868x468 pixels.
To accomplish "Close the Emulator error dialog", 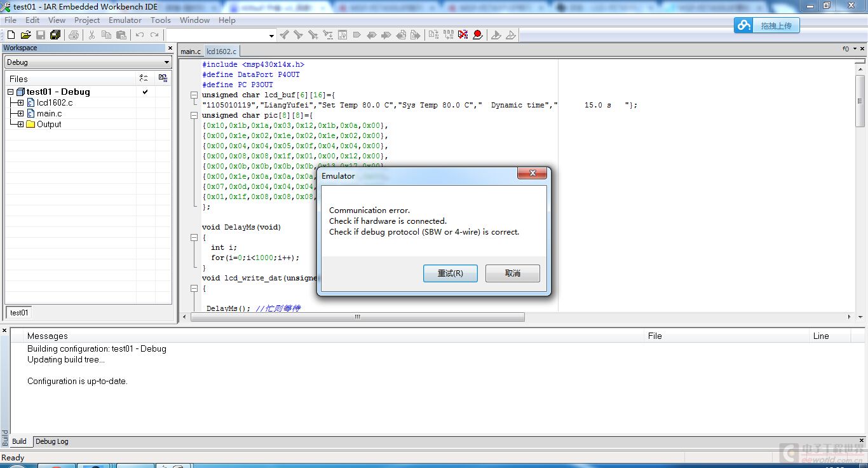I will (532, 174).
